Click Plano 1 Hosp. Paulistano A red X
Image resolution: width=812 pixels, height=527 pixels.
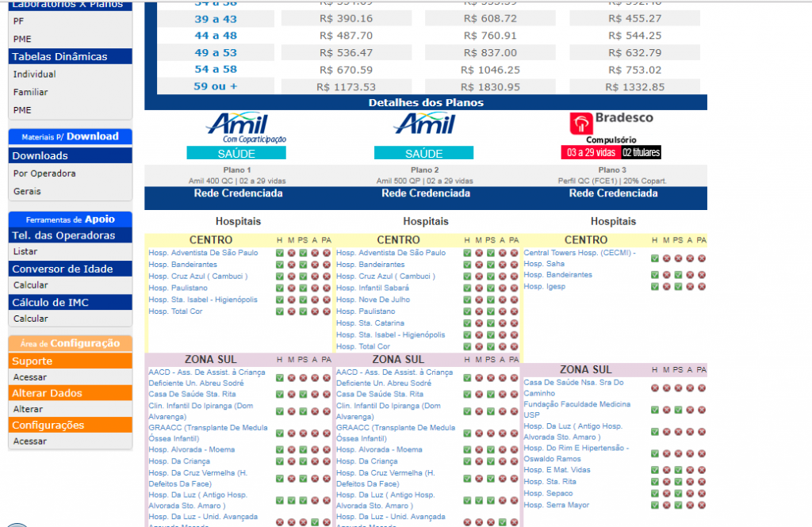315,288
